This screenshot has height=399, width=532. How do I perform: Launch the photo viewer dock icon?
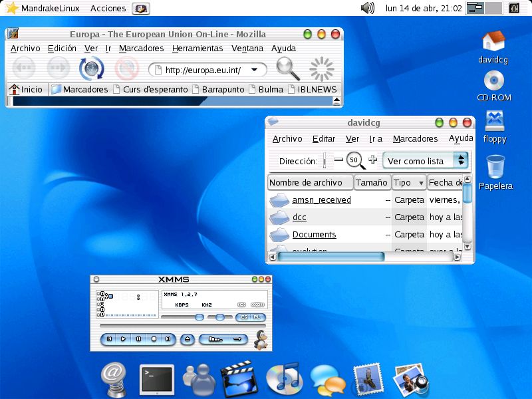(411, 380)
